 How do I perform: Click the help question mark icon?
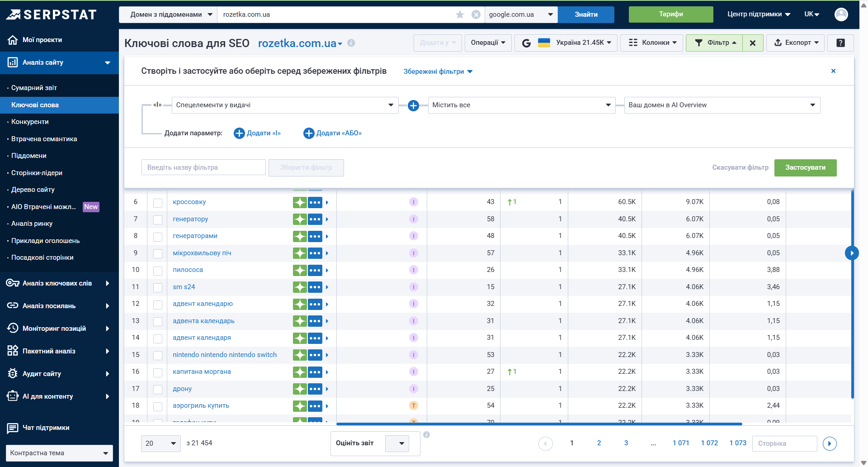click(x=840, y=43)
